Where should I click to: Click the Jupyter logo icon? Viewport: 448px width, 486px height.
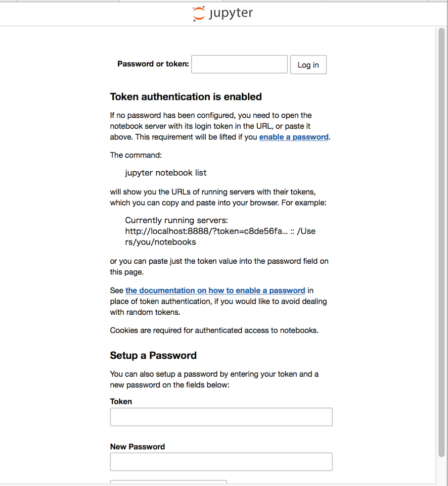pos(199,13)
